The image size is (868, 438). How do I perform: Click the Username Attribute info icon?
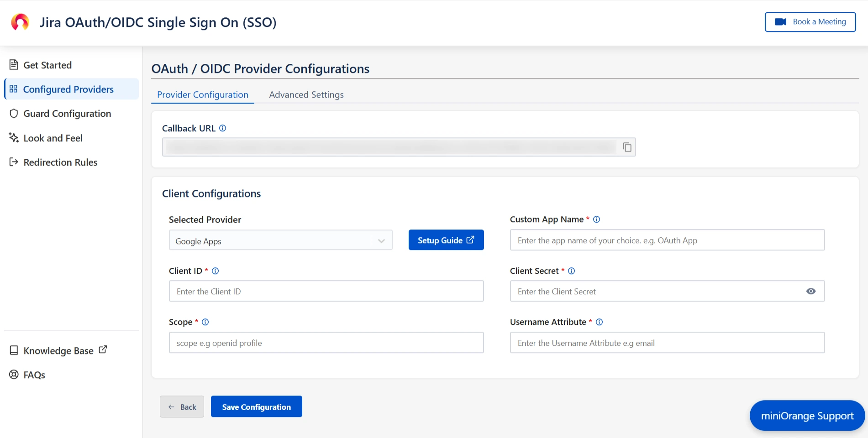click(x=600, y=322)
